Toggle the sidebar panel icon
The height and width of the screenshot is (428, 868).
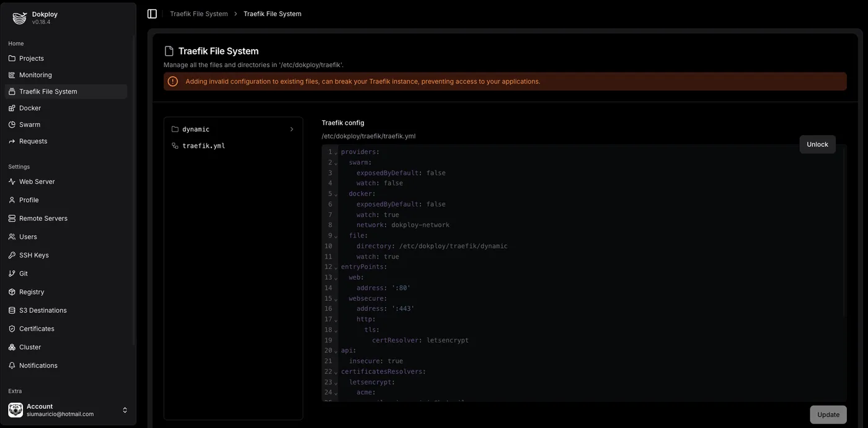tap(152, 14)
